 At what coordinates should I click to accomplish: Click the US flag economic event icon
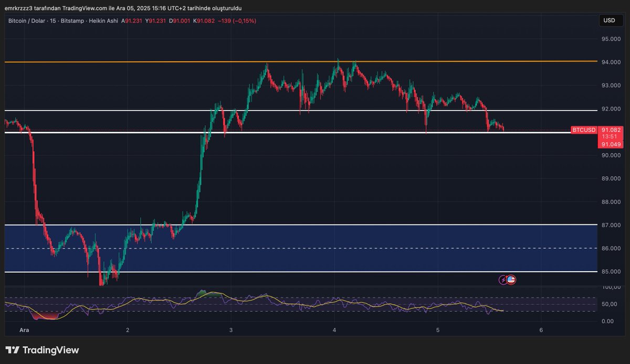tap(510, 280)
